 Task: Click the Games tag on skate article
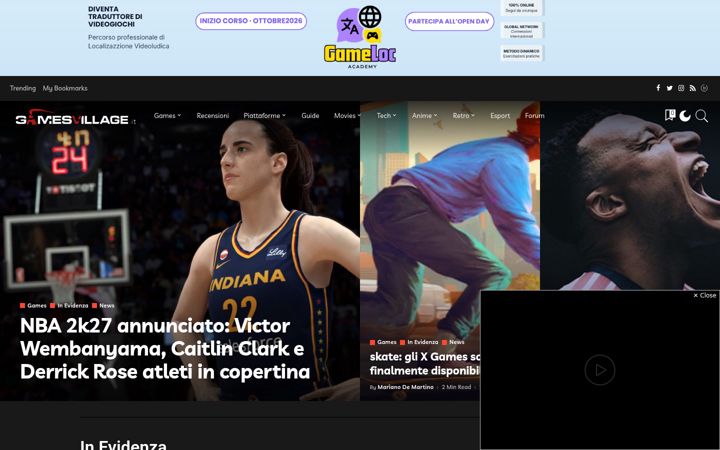[383, 342]
